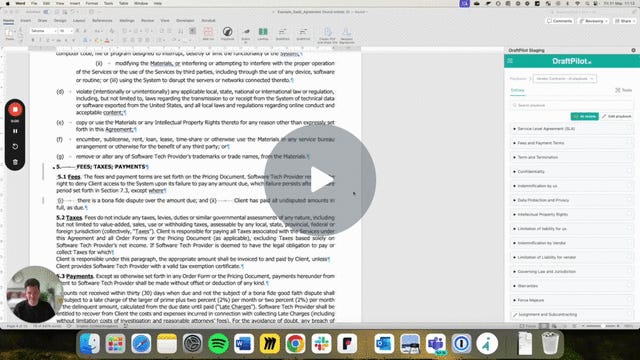Viewport: 640px width, 360px height.
Task: Open the font size dropdown
Action: point(66,31)
